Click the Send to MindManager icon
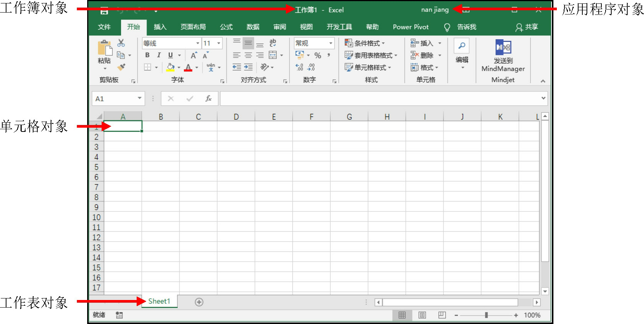The height and width of the screenshot is (324, 644). (x=503, y=48)
